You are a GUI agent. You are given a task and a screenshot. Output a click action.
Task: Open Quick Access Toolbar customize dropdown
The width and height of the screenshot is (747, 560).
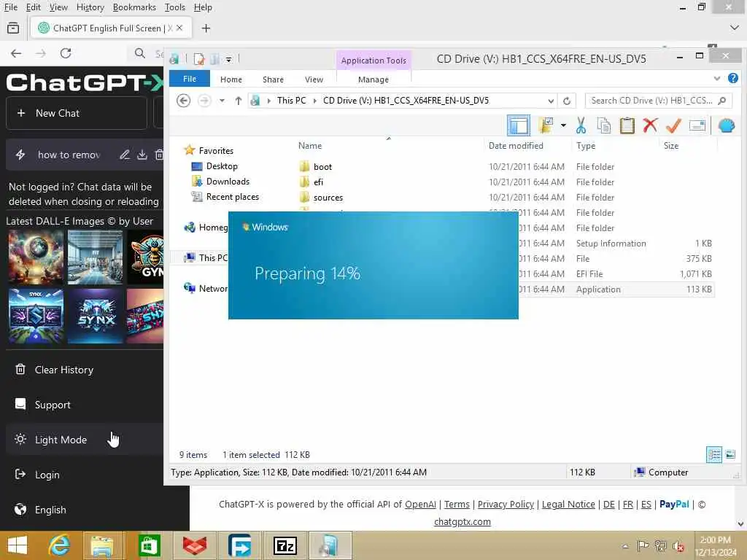click(228, 60)
